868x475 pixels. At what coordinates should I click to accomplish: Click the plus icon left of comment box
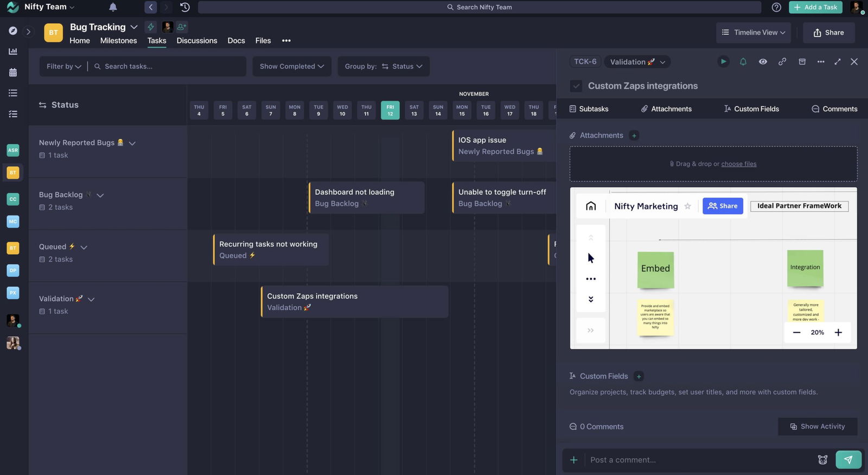pyautogui.click(x=573, y=460)
